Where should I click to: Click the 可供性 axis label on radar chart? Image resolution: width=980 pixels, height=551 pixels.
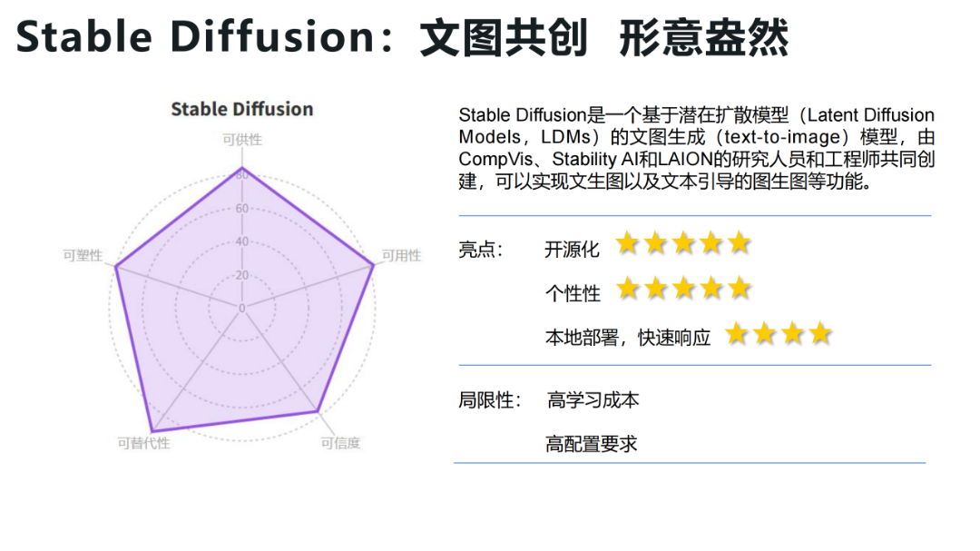click(242, 140)
